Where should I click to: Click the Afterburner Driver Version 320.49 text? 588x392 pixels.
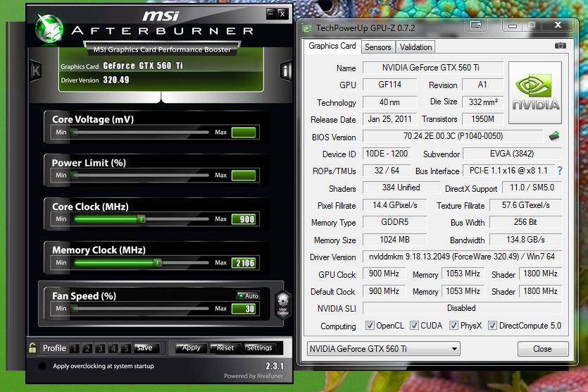(x=116, y=80)
